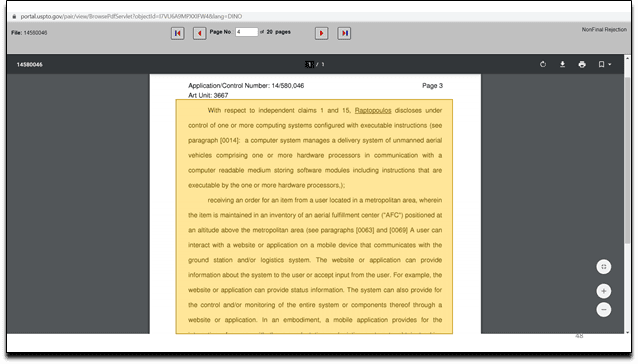Viewport: 638px width, 364px height.
Task: Click the PDF page number indicator
Action: click(310, 64)
